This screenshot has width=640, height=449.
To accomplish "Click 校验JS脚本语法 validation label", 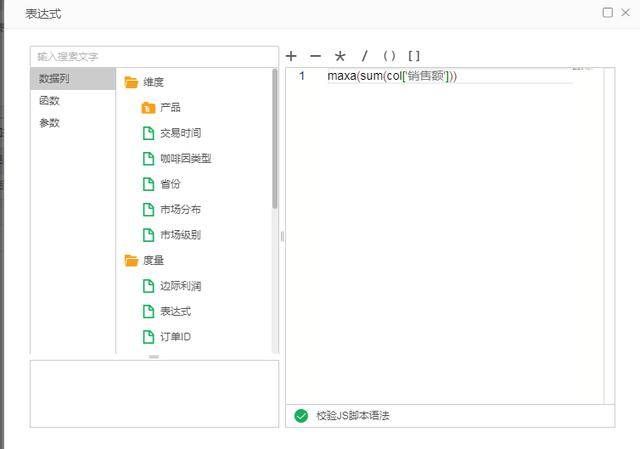I will pyautogui.click(x=353, y=416).
